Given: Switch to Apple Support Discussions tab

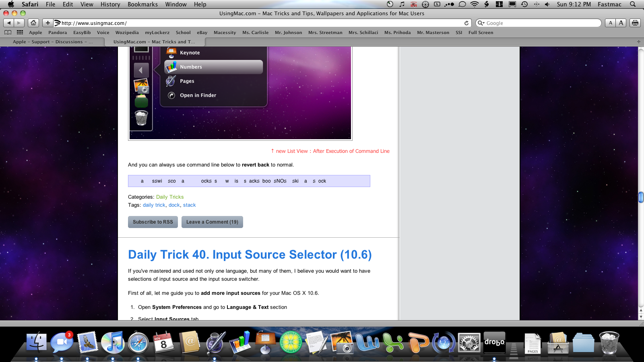Looking at the screenshot, I should click(52, 42).
